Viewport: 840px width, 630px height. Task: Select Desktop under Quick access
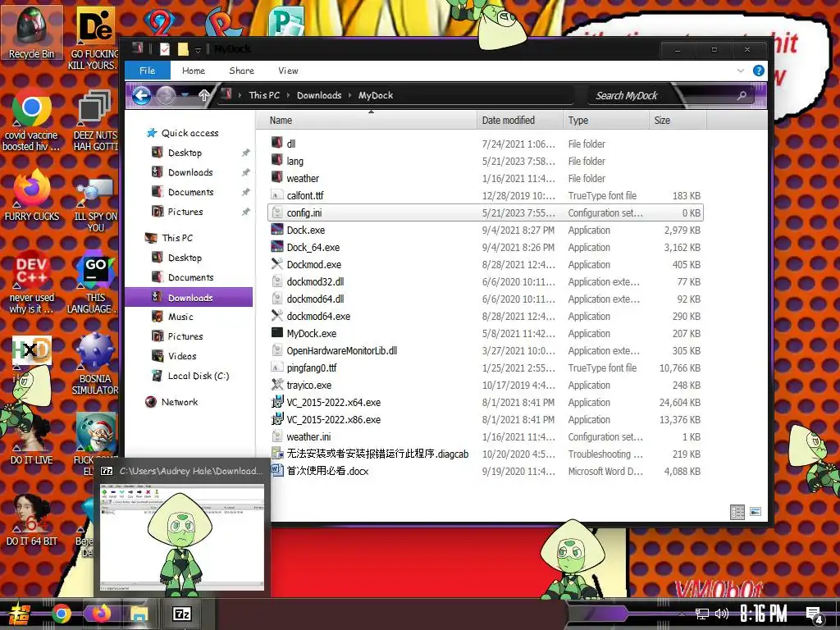click(185, 153)
